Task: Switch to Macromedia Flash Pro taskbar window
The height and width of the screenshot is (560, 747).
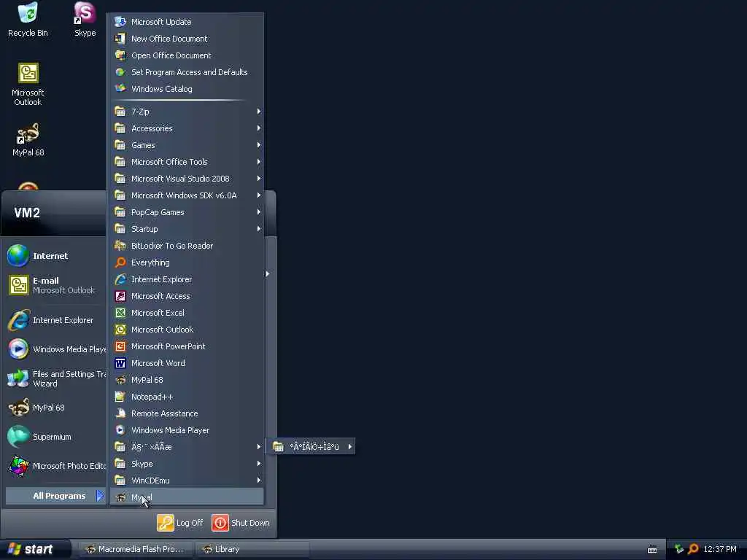Action: [x=136, y=550]
